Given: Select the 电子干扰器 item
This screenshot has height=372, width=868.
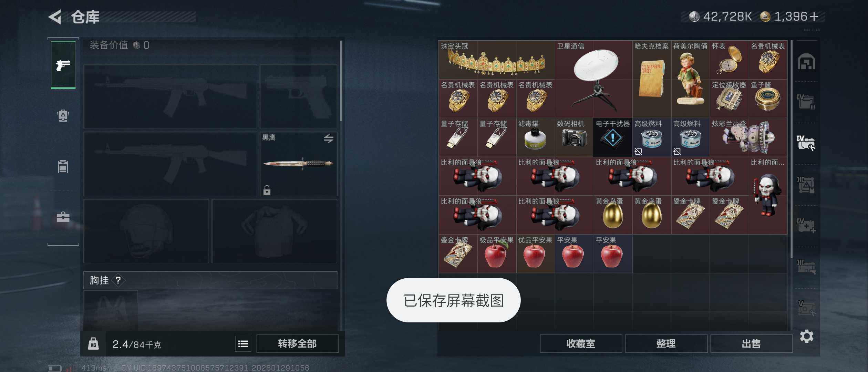Looking at the screenshot, I should [x=613, y=137].
